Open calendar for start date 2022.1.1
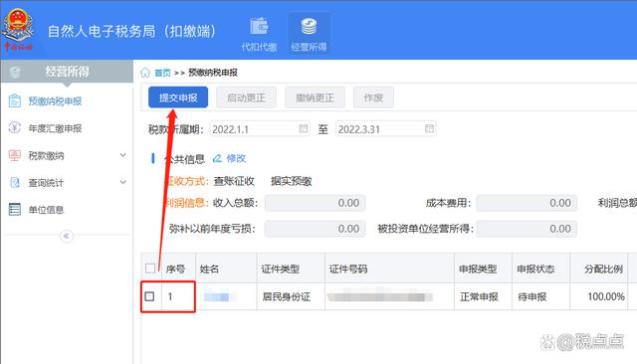 [x=303, y=128]
